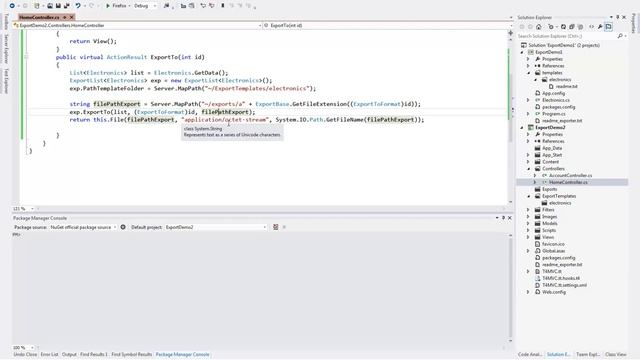
Task: Select T4MVC.tt file
Action: click(x=552, y=271)
